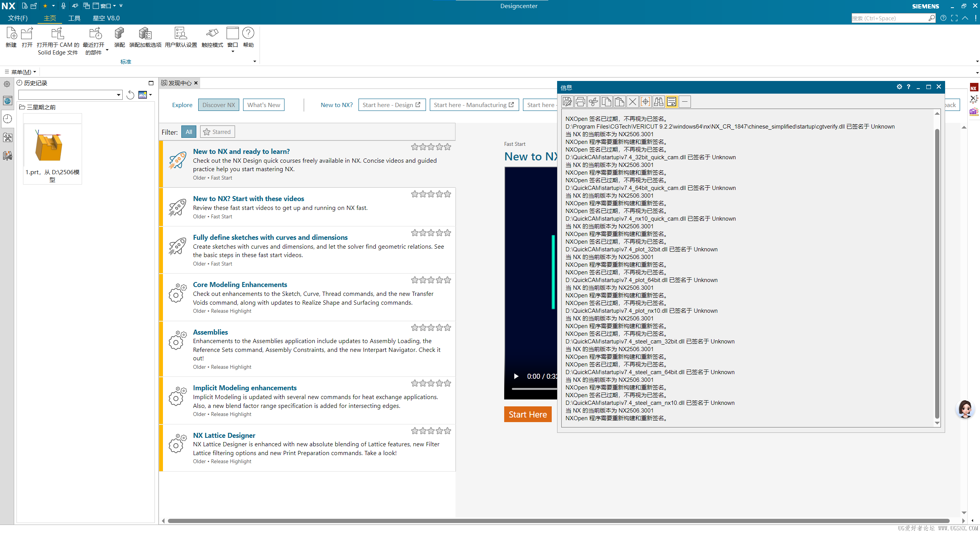
Task: Click the quick access new-file icon
Action: coord(25,6)
